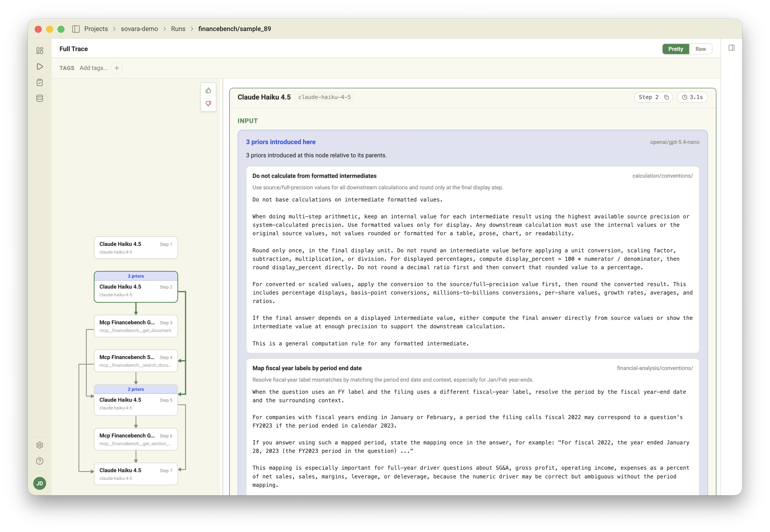
Task: Switch to Raw view
Action: 700,49
